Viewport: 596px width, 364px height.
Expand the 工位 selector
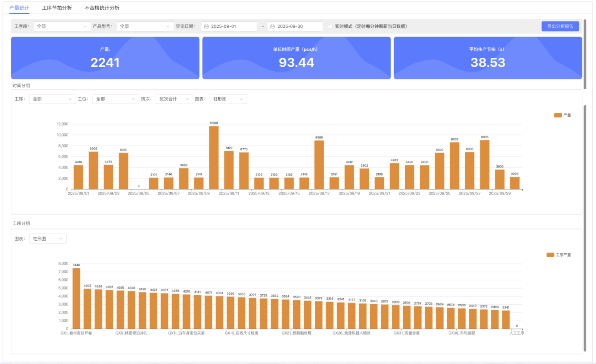pos(115,99)
